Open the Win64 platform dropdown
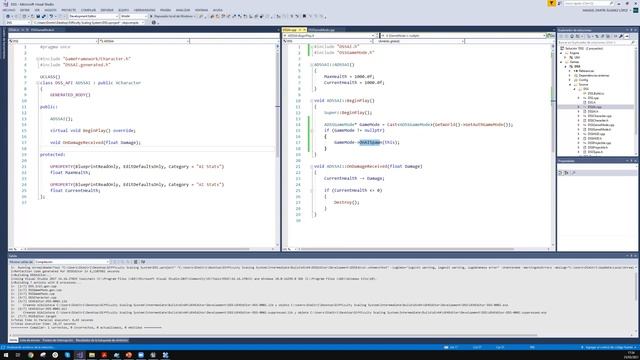The image size is (640, 360). (x=133, y=16)
